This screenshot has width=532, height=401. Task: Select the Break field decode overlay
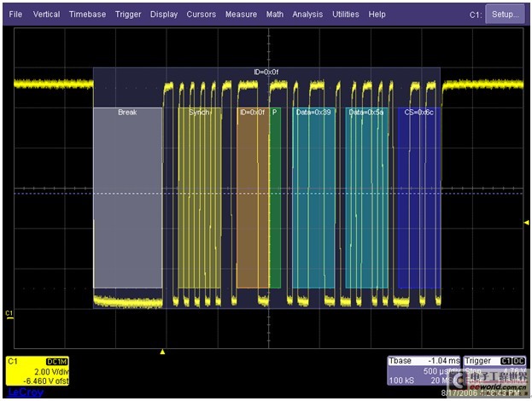point(127,198)
